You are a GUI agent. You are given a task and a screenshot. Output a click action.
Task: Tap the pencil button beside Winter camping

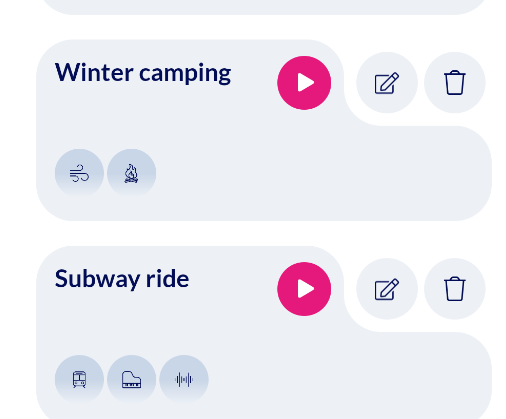click(x=387, y=83)
